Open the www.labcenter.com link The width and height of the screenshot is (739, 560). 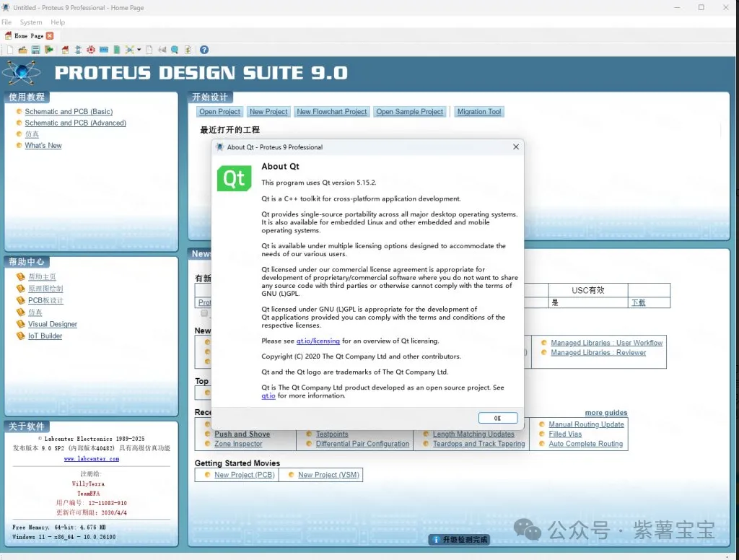pyautogui.click(x=91, y=459)
